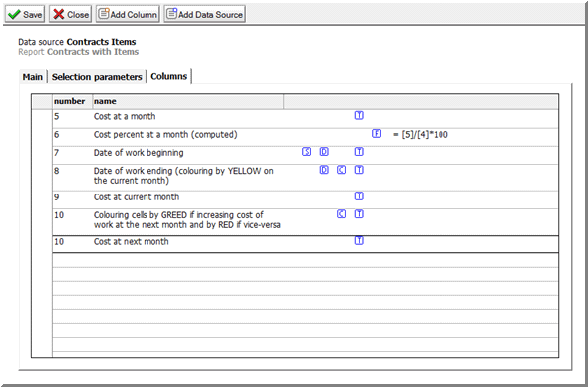Click C icon in Colouring cells by GREED row
Viewport: 588px width, 387px height.
[341, 214]
